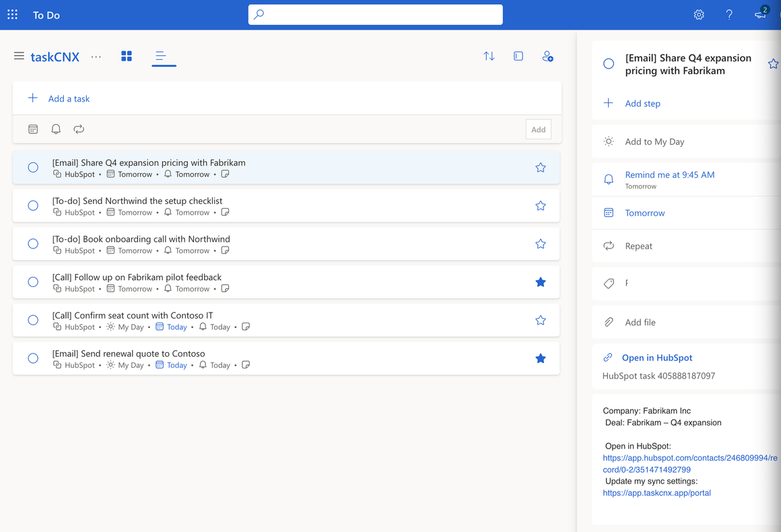Open the help question mark icon
The width and height of the screenshot is (781, 532).
tap(729, 15)
